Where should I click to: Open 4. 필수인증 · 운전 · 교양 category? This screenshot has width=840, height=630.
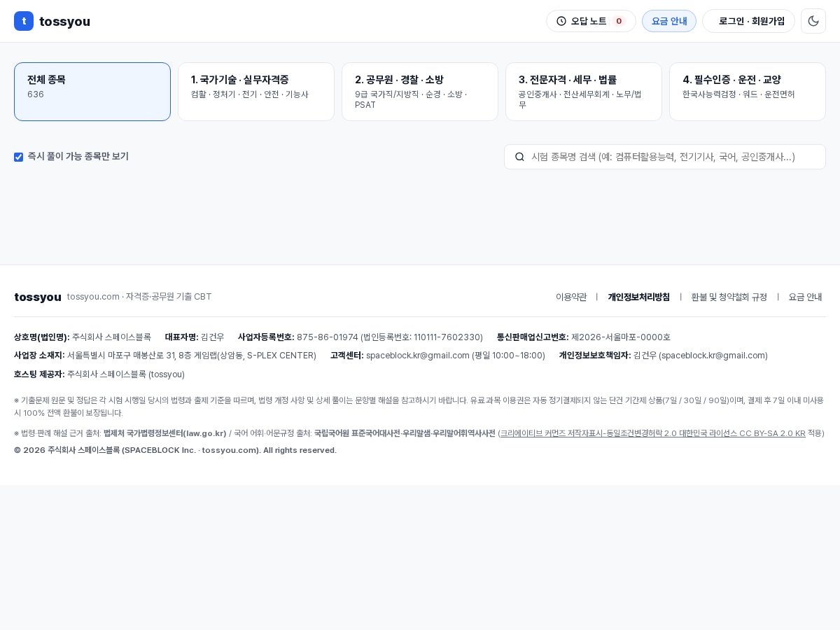[748, 92]
